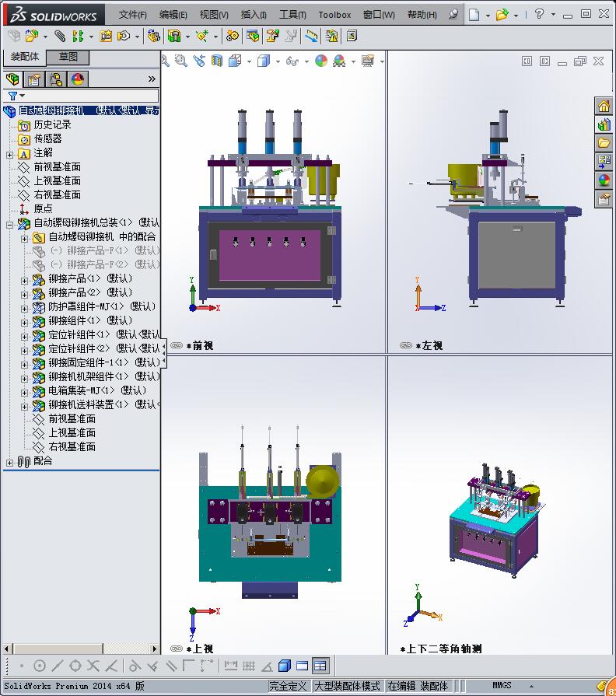
Task: Open the 窗口(W) menu
Action: [379, 15]
